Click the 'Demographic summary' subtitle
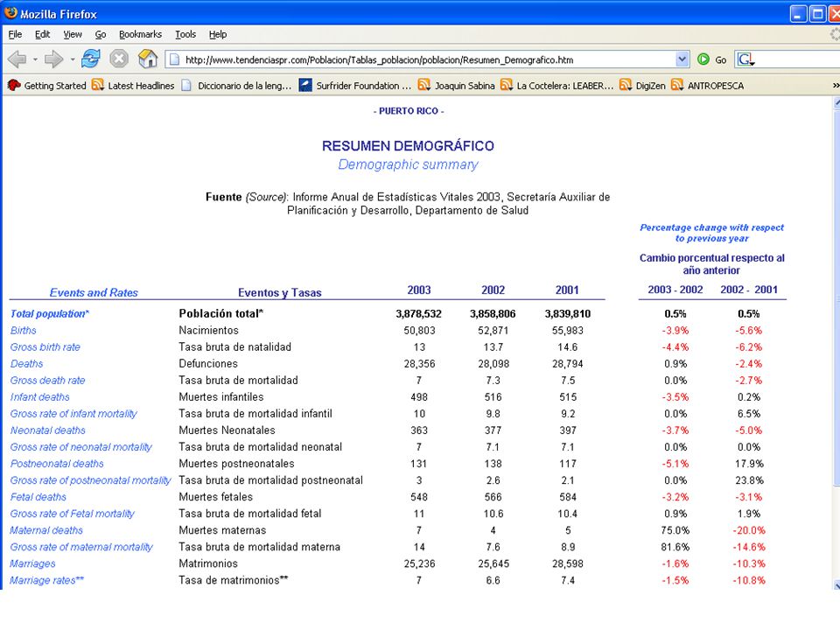840x630 pixels. [x=408, y=164]
